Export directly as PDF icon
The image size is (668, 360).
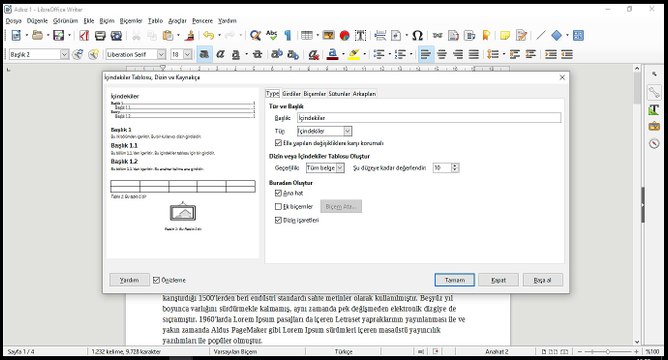(x=84, y=35)
